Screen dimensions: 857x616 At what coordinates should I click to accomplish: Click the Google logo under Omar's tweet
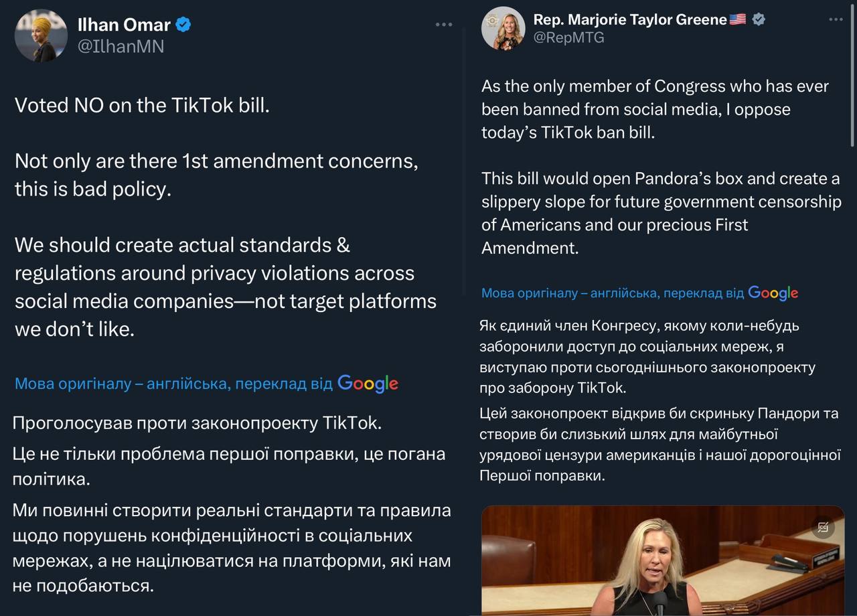point(368,384)
